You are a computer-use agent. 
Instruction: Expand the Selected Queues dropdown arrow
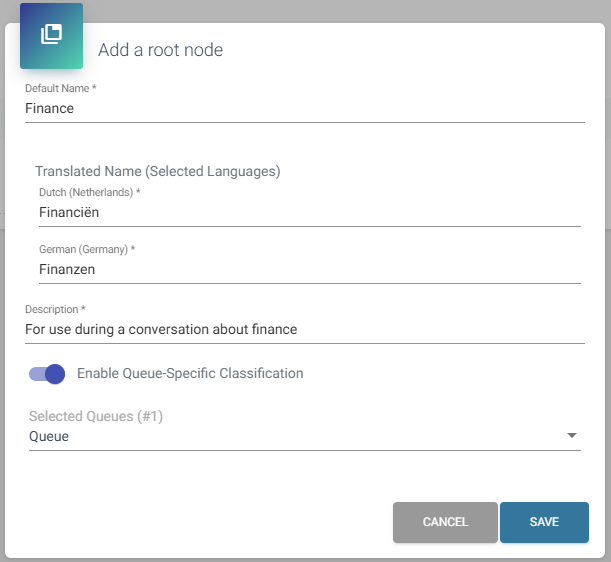coord(572,436)
